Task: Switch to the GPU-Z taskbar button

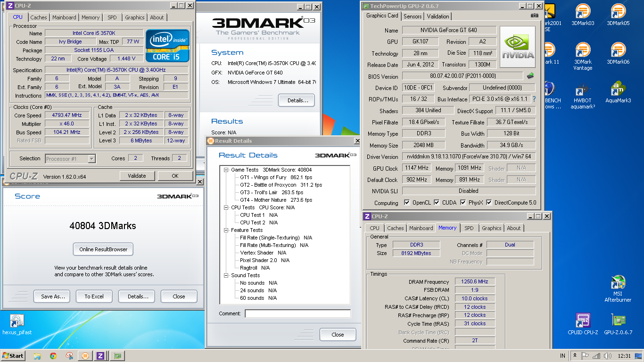Action: pos(117,356)
